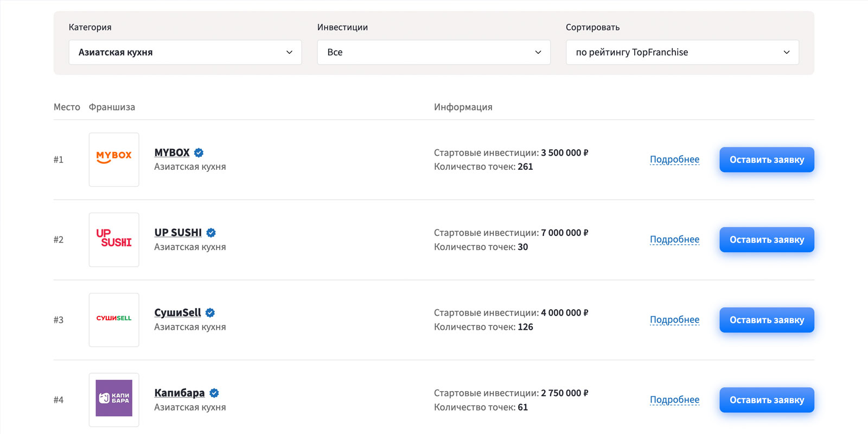The width and height of the screenshot is (868, 434).
Task: Click Подробнее for Капибара
Action: coord(674,400)
